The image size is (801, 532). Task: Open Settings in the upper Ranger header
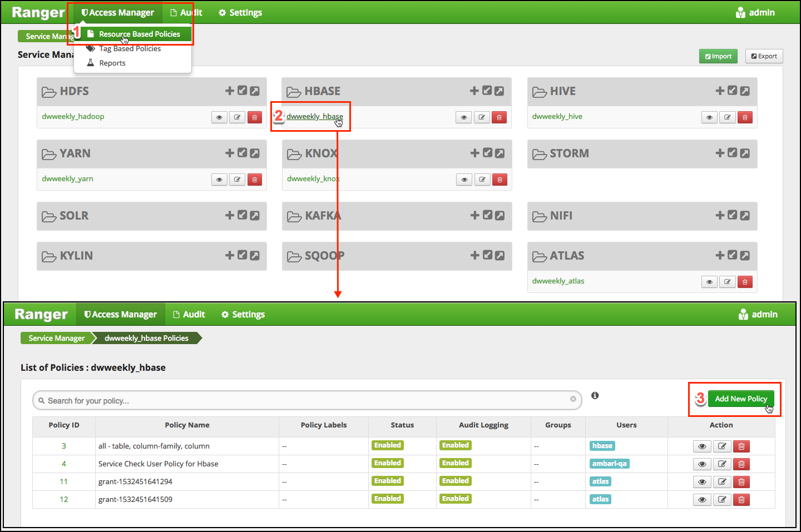pos(240,12)
